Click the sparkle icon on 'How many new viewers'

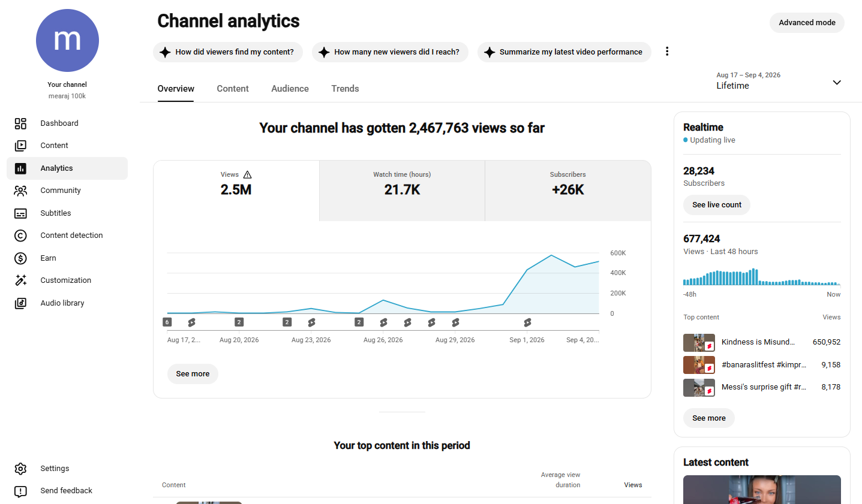324,52
